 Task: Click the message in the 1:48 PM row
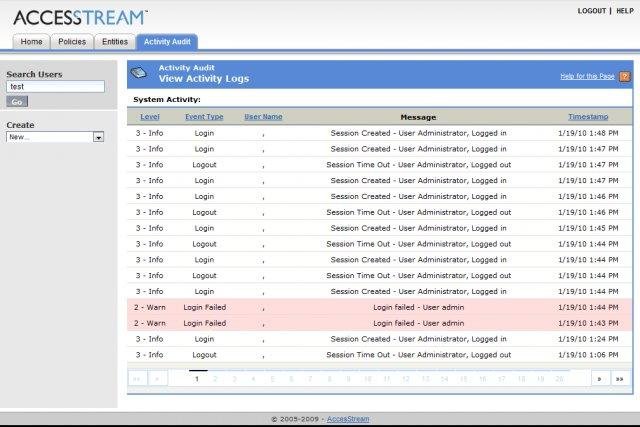(x=418, y=133)
